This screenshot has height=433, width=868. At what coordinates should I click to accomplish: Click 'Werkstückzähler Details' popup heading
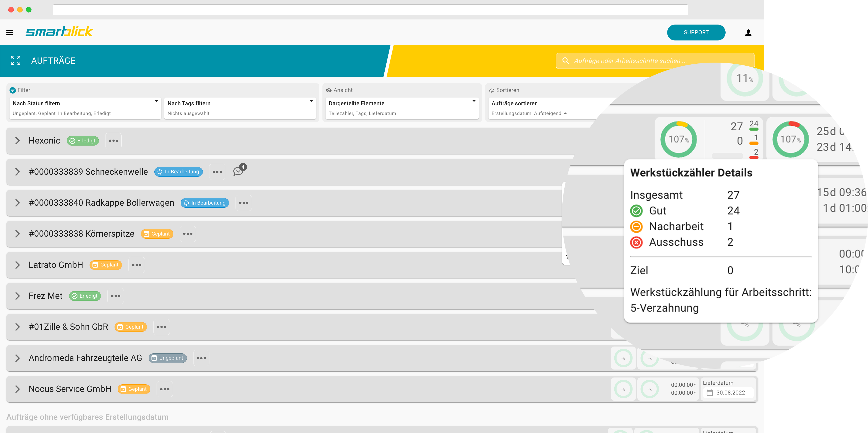(691, 173)
